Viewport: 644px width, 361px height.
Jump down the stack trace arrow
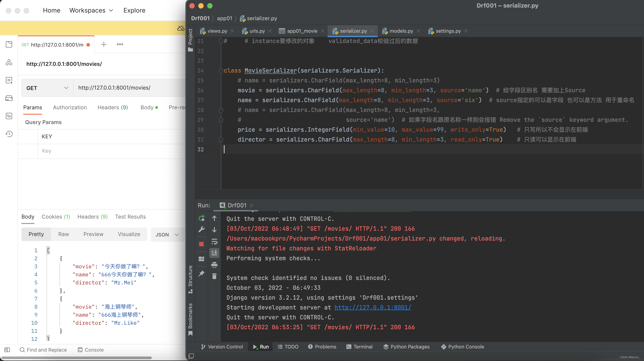tap(214, 229)
